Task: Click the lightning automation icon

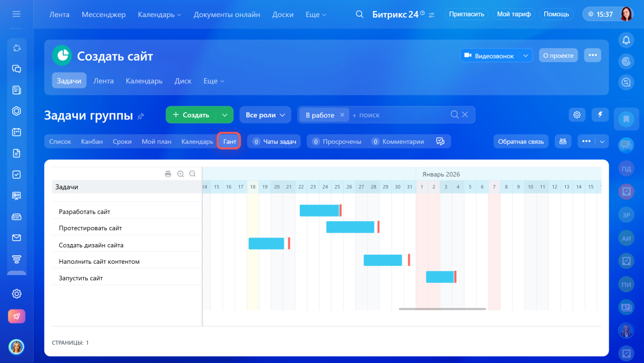Action: pos(600,115)
